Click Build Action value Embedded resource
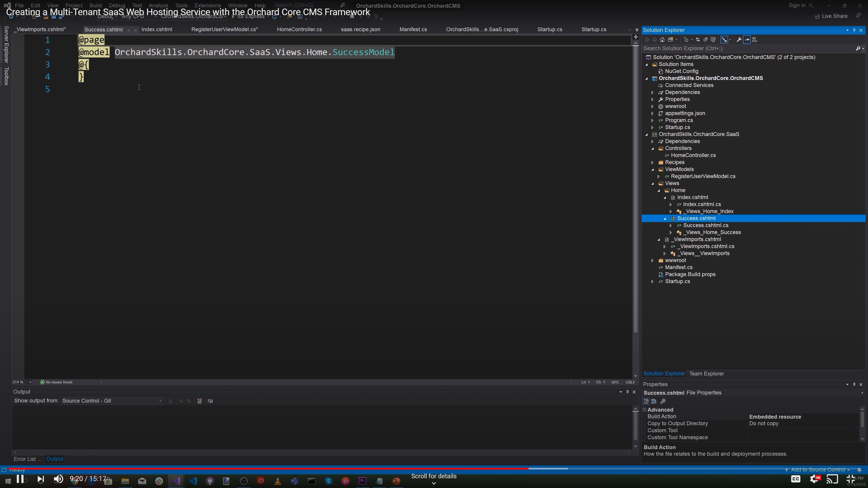Image resolution: width=868 pixels, height=488 pixels. pyautogui.click(x=775, y=417)
